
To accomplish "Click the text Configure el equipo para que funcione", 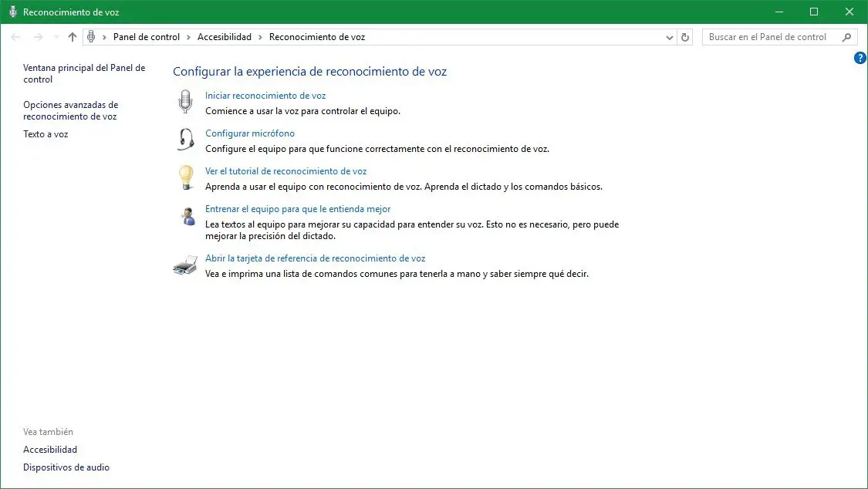I will 377,149.
